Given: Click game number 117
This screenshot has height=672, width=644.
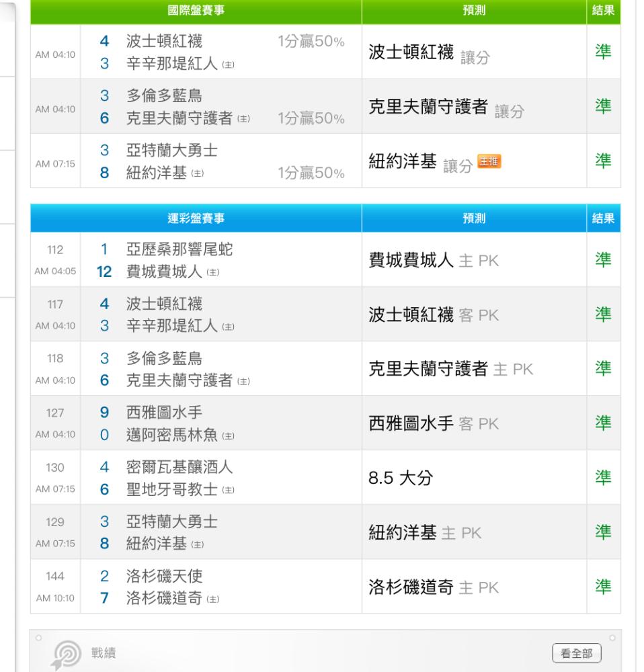Looking at the screenshot, I should (x=55, y=304).
